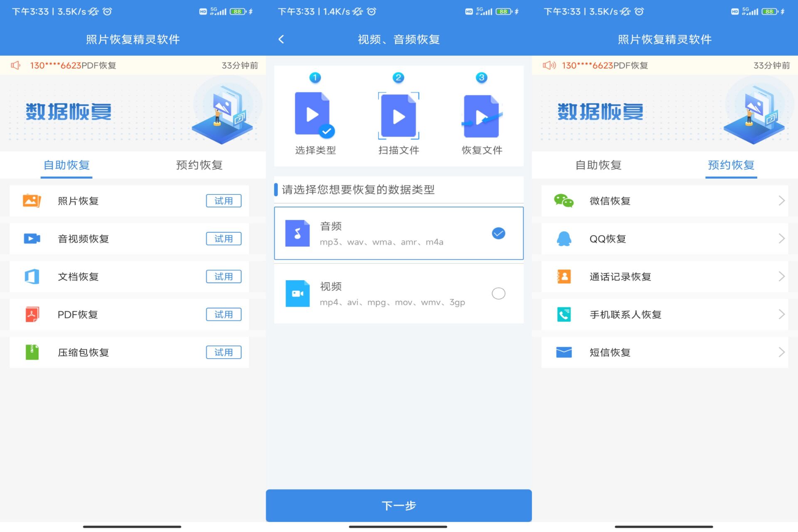Toggle the checkmark on step 1 选择类型

coord(327,131)
